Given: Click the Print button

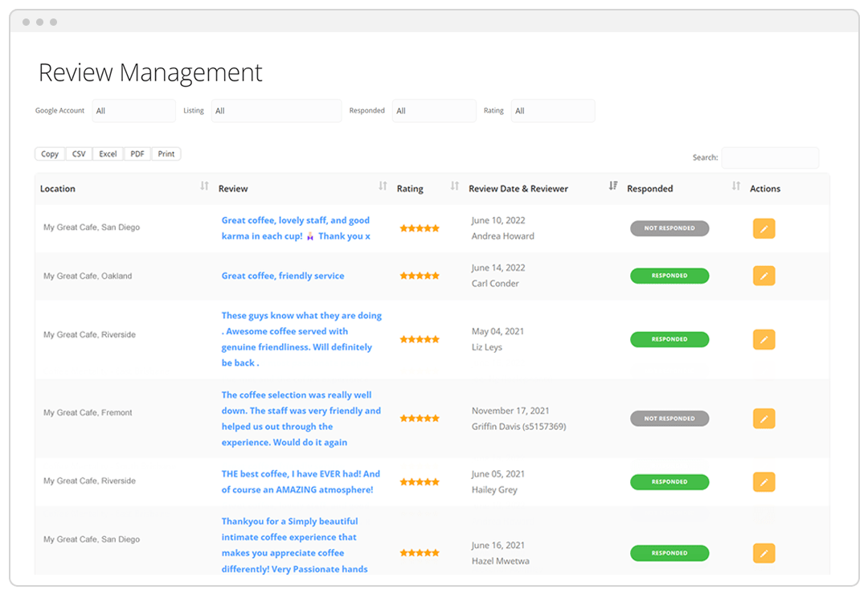Looking at the screenshot, I should pyautogui.click(x=166, y=154).
